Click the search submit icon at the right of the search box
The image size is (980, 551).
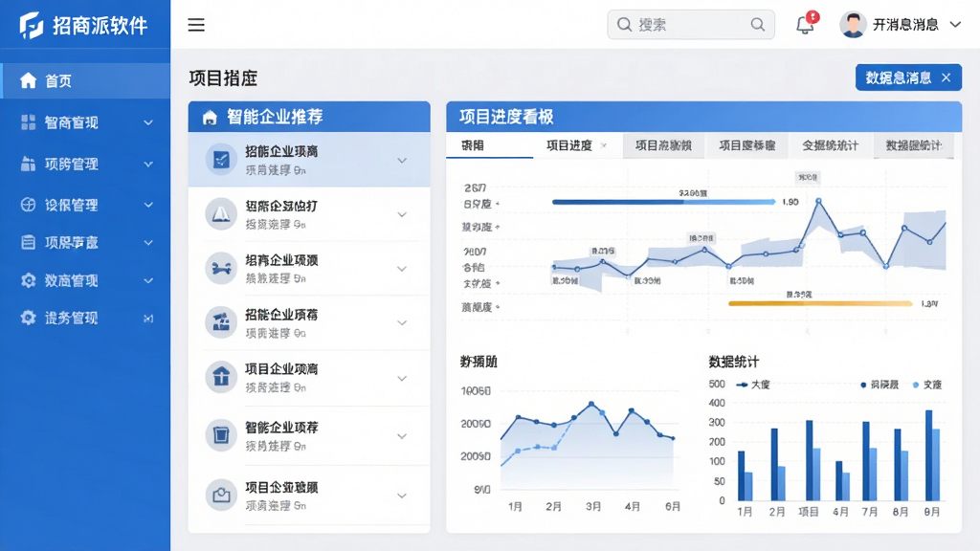tap(758, 24)
